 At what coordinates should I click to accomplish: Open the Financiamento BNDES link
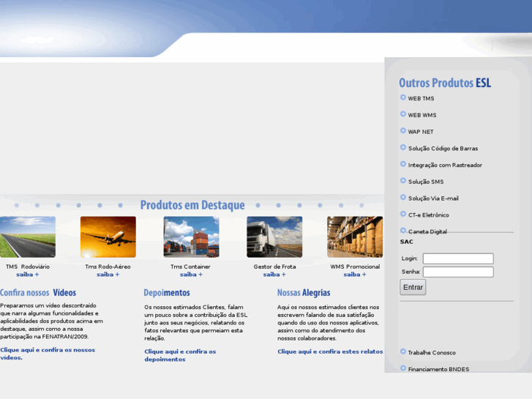point(438,369)
